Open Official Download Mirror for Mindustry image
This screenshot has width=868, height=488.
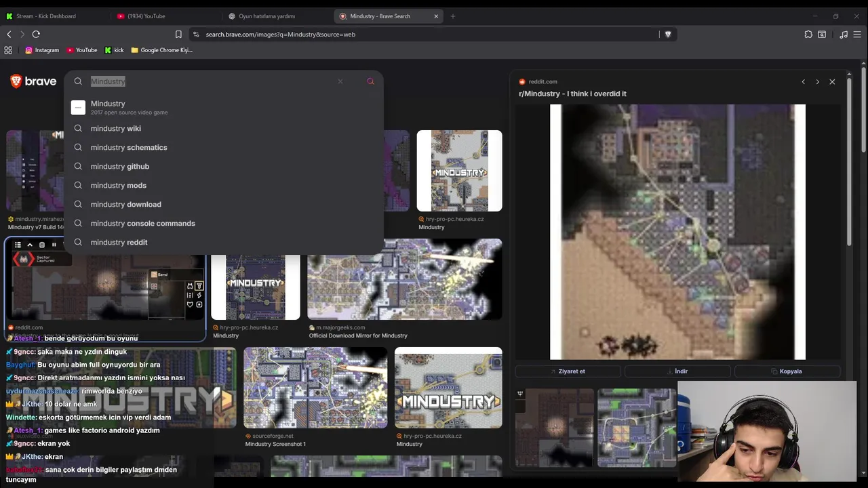pos(405,279)
